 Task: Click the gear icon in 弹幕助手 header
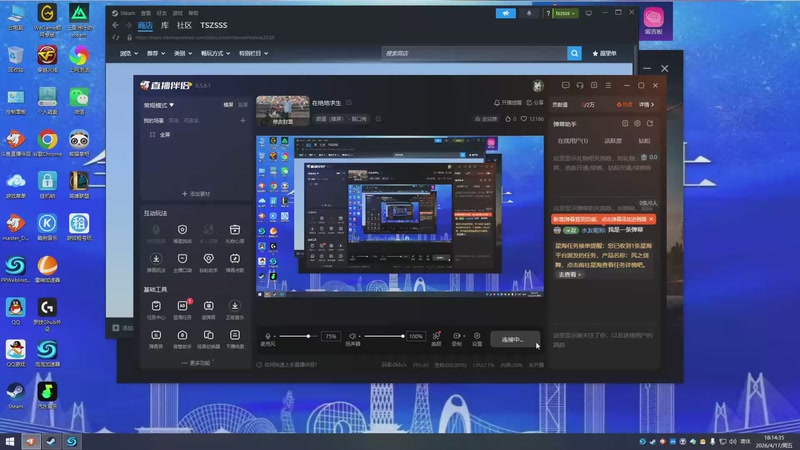(x=637, y=123)
